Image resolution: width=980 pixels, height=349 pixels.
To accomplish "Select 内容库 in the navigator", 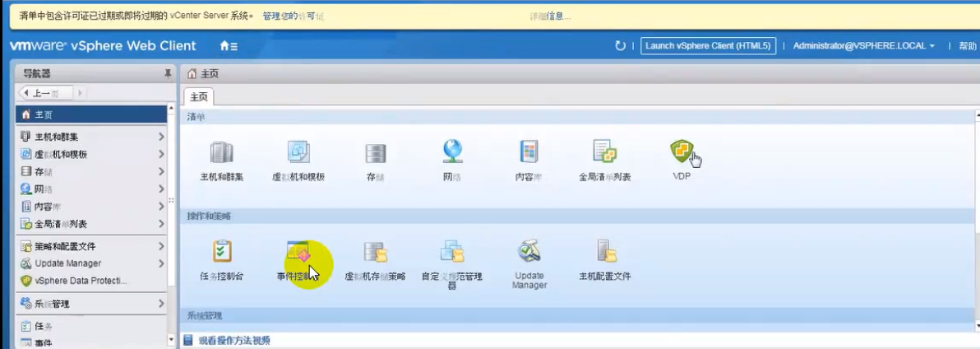I will 91,207.
